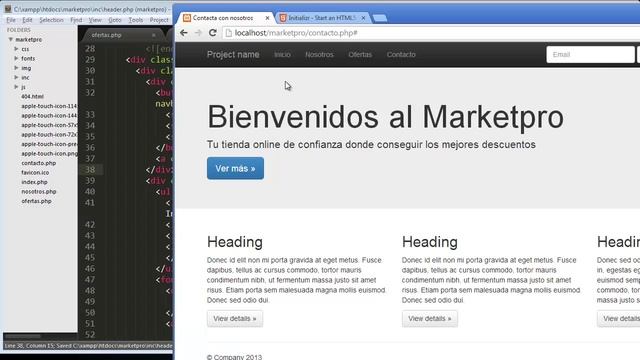The image size is (640, 360).
Task: Click line number 28 in gutter
Action: 90,49
